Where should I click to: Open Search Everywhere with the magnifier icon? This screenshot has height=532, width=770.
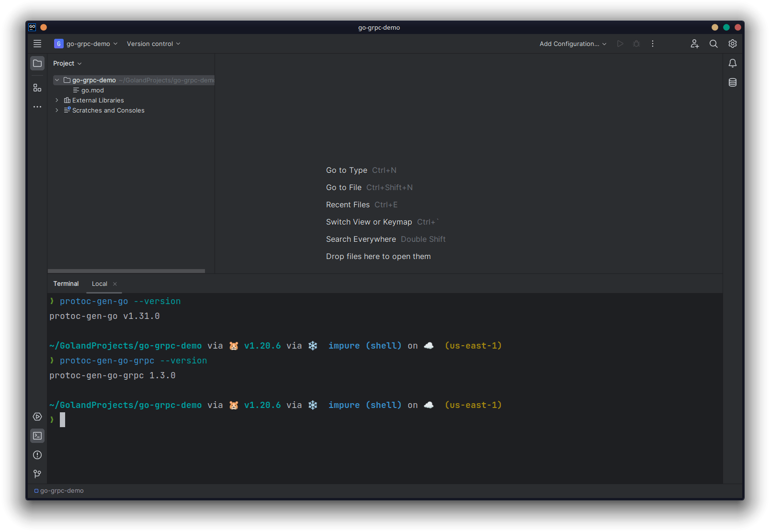pos(713,44)
